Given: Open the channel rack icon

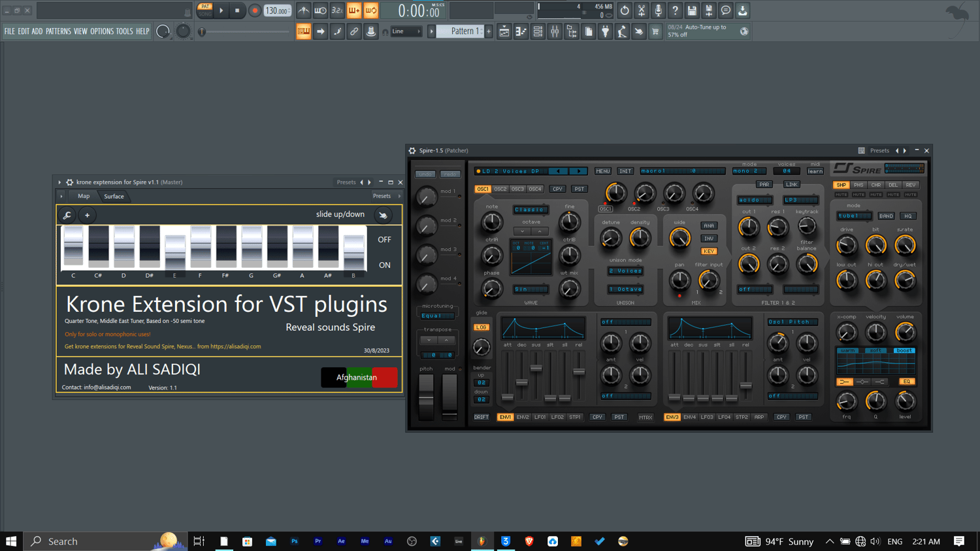Looking at the screenshot, I should pyautogui.click(x=538, y=31).
